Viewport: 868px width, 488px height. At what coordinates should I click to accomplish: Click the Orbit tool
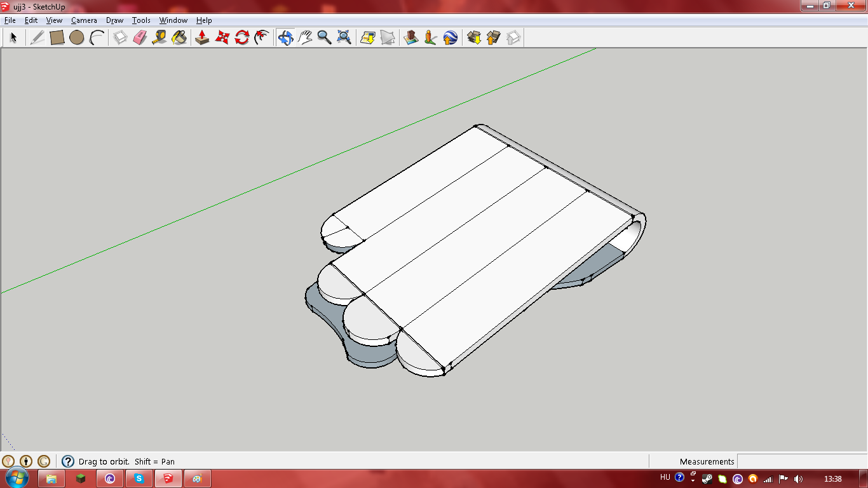tap(285, 37)
